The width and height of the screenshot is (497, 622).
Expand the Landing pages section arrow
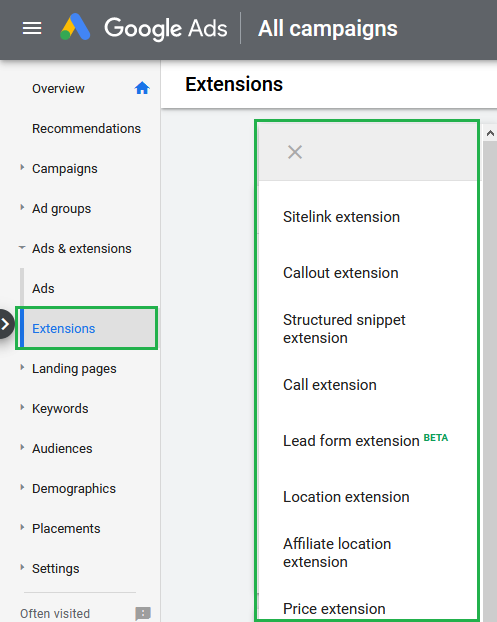click(x=22, y=367)
